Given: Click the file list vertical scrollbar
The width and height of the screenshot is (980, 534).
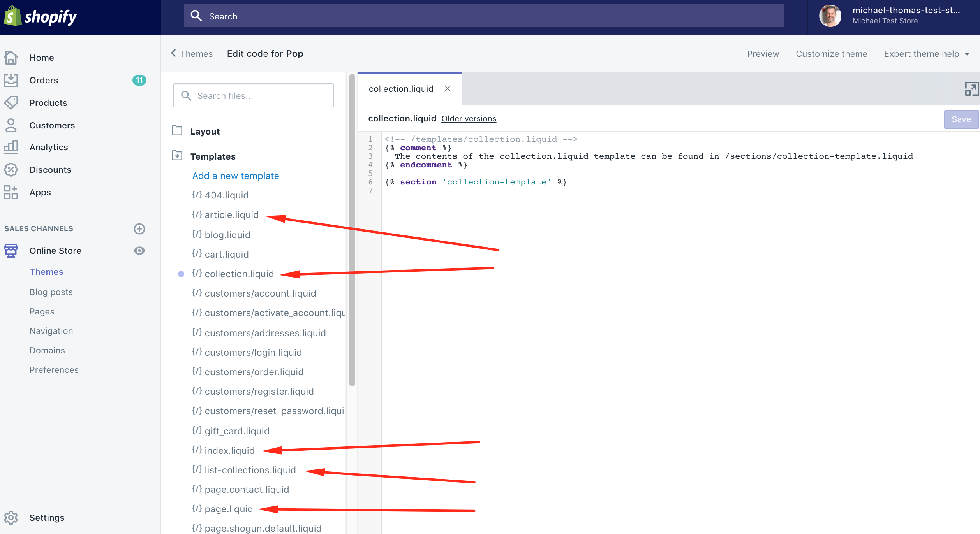Looking at the screenshot, I should click(x=352, y=230).
